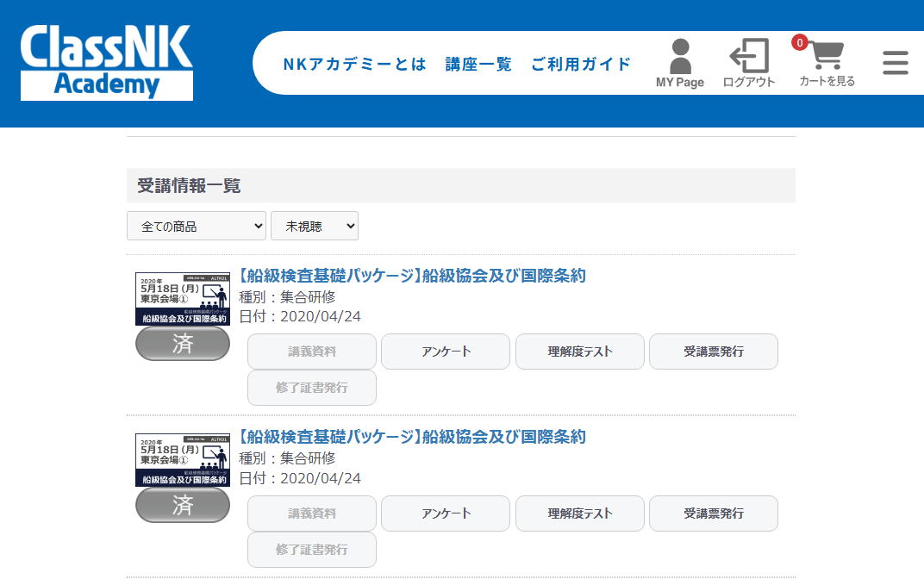
Task: Go to 講座一覧 course list
Action: [478, 64]
